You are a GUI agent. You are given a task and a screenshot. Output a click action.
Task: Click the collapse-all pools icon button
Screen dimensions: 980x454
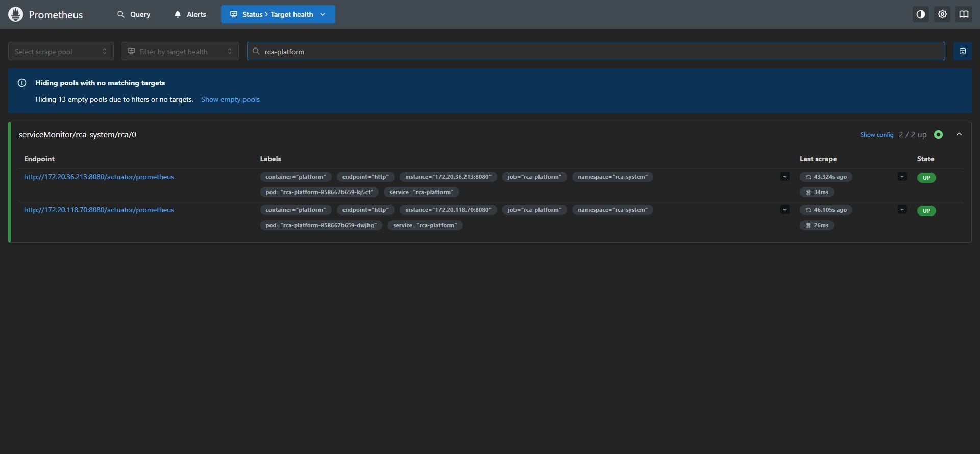tap(963, 51)
